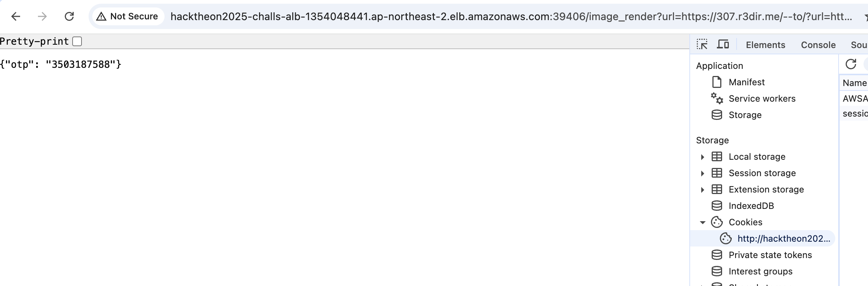Click the cookies table refresh icon
868x286 pixels.
point(851,64)
